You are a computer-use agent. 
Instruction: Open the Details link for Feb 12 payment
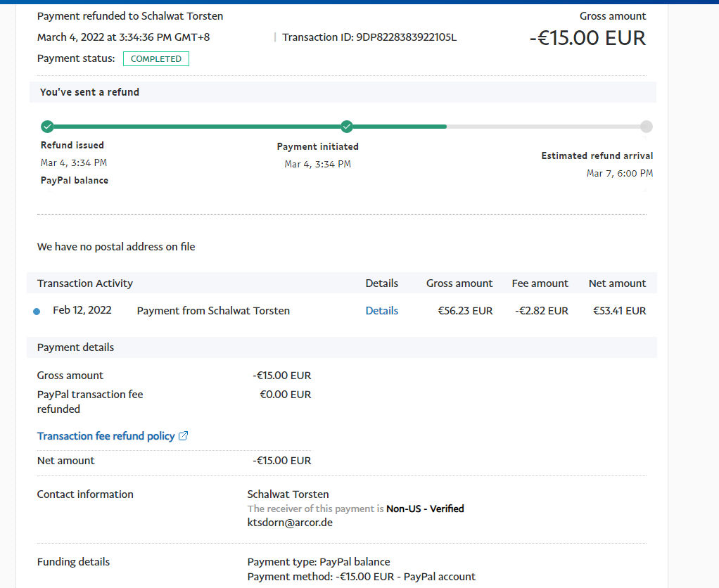(381, 311)
